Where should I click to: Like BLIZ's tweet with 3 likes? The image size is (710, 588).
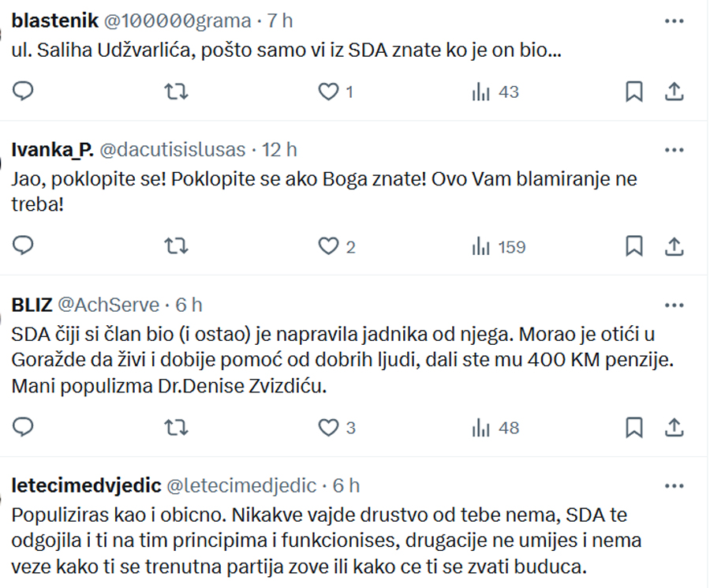point(336,428)
